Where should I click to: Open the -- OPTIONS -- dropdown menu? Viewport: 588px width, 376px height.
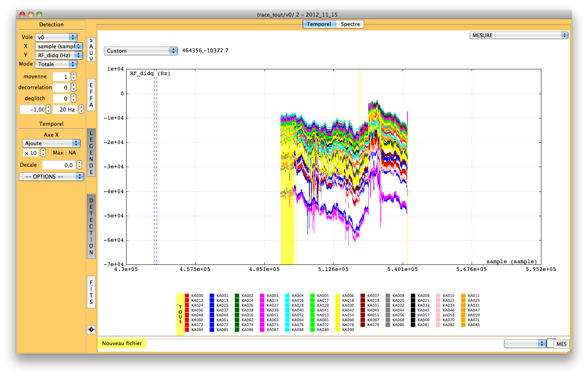[x=51, y=177]
